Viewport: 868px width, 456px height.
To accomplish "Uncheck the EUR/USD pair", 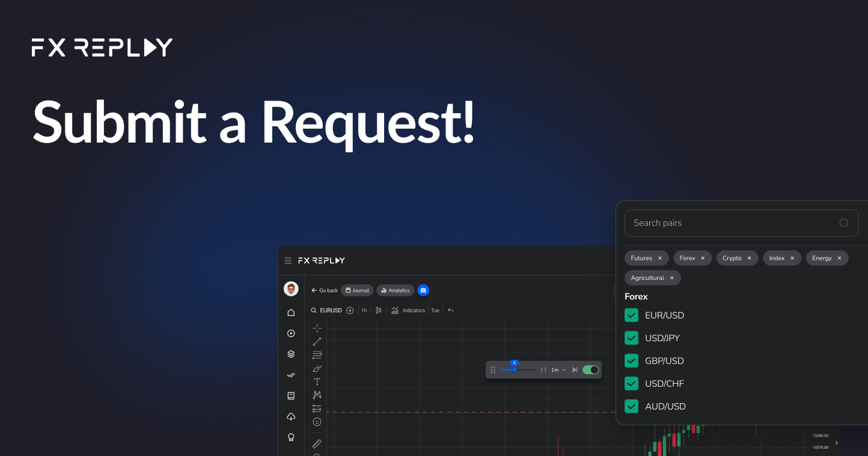I will [x=631, y=315].
